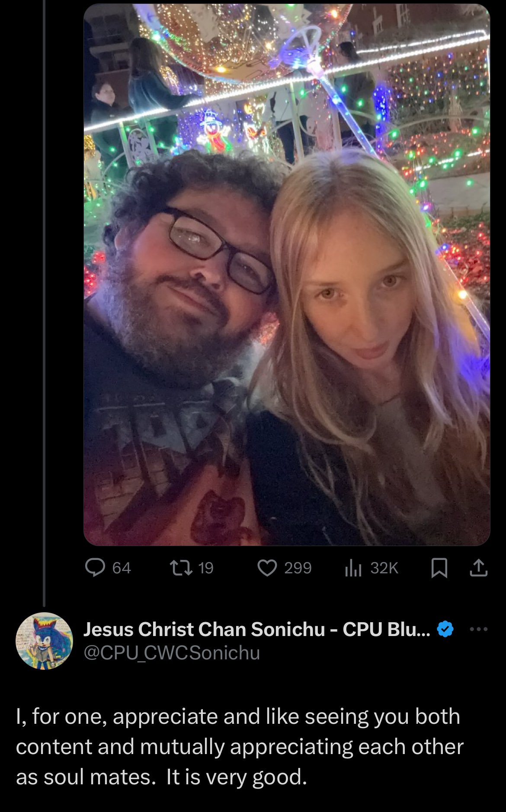506x812 pixels.
Task: Bookmark the post with the bookmark icon
Action: [x=440, y=569]
